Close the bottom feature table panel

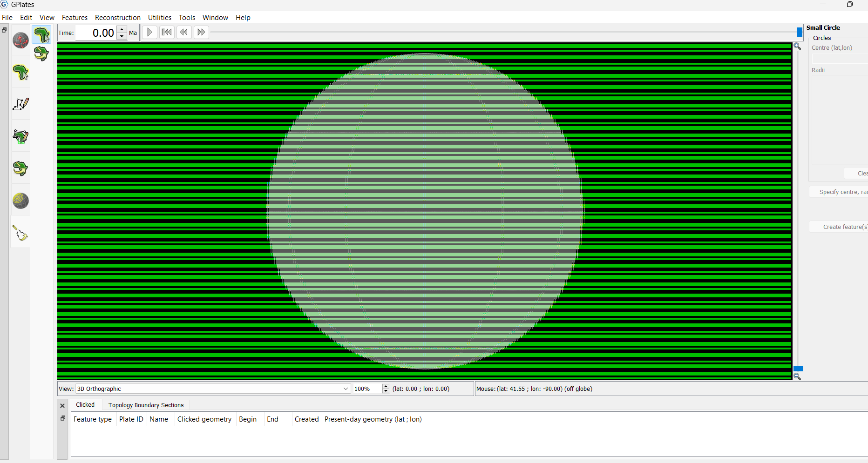tap(62, 406)
